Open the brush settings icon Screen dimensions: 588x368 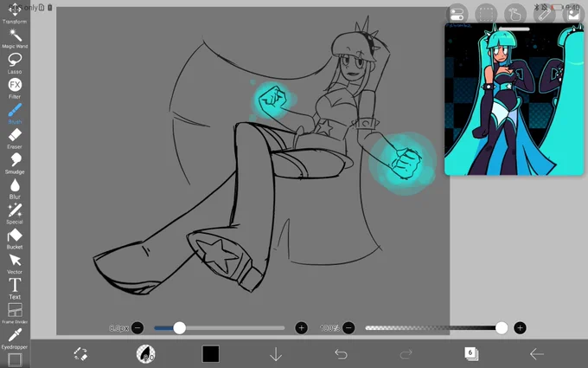click(x=145, y=354)
